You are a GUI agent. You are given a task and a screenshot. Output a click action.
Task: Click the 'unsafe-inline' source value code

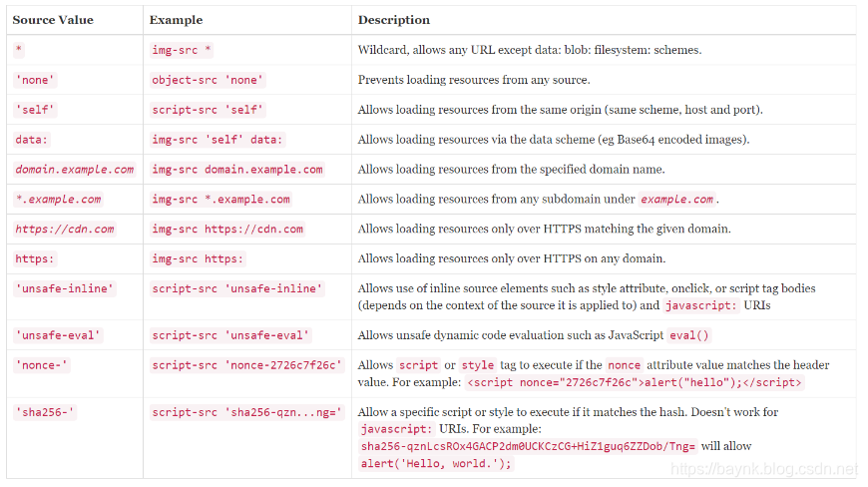64,288
